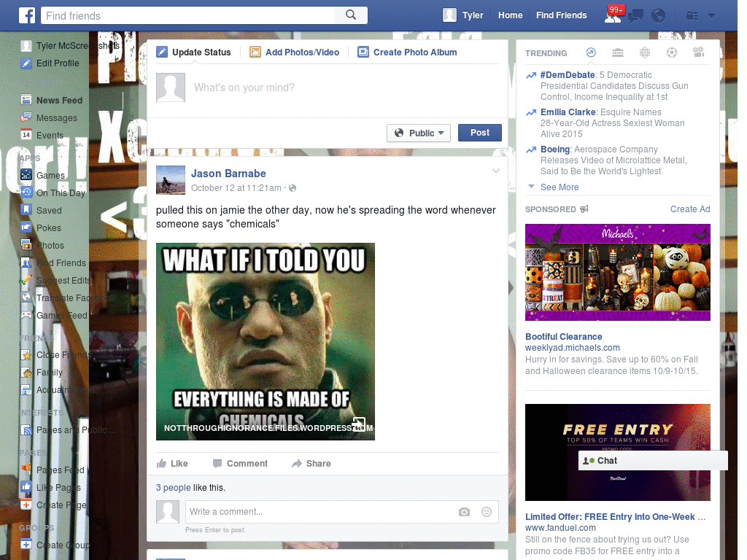Viewport: 747px width, 560px height.
Task: Click the What's on your mind field
Action: (345, 87)
